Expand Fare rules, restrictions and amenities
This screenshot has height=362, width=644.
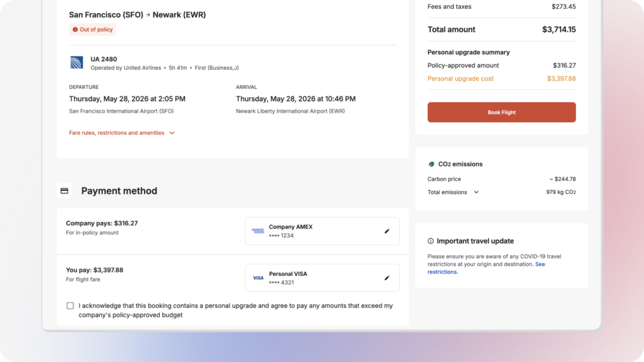point(121,133)
